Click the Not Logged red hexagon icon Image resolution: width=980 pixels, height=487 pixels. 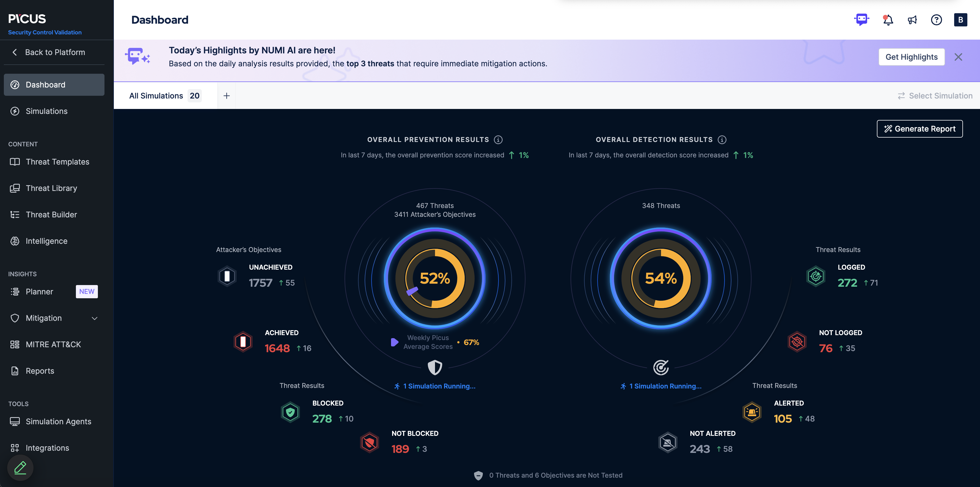click(797, 341)
